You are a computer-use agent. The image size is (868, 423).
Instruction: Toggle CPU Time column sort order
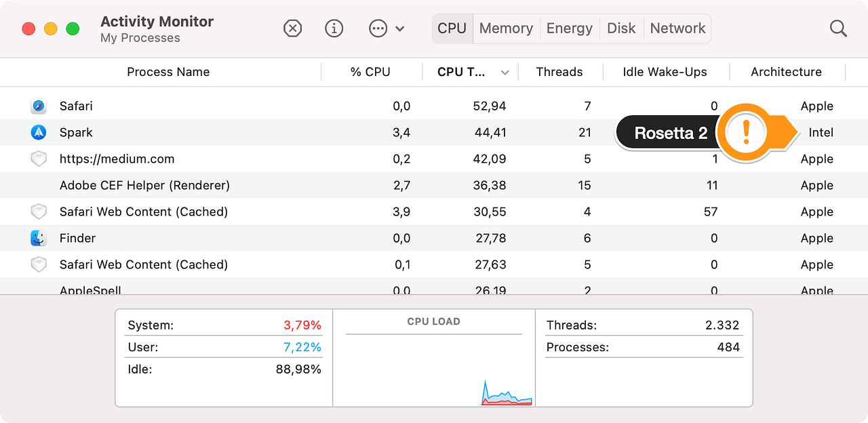(471, 72)
